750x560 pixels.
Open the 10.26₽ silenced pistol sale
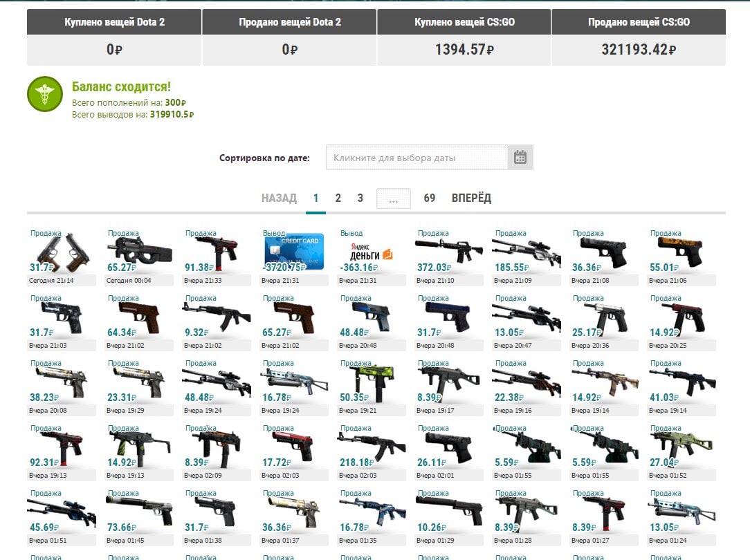click(x=449, y=517)
